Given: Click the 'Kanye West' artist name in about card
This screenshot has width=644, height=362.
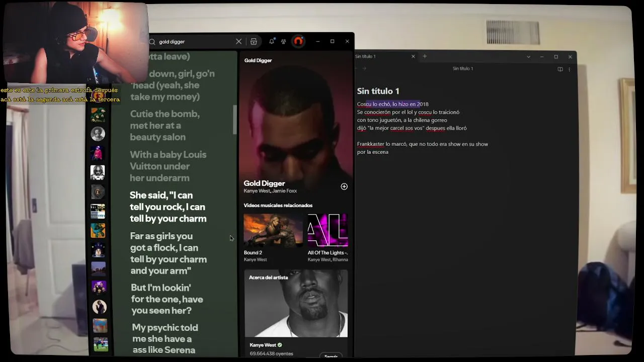Looking at the screenshot, I should pos(263,345).
